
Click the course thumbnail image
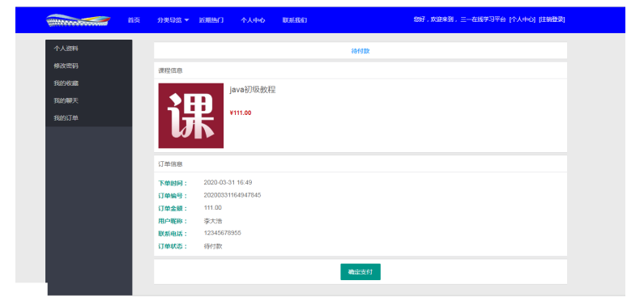(x=191, y=116)
